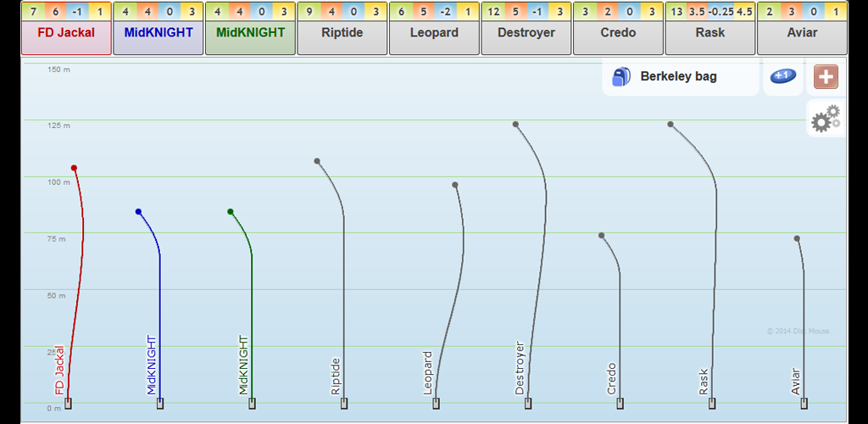Click the Riptide flight path endpoint dot
The height and width of the screenshot is (424, 868).
pos(317,161)
